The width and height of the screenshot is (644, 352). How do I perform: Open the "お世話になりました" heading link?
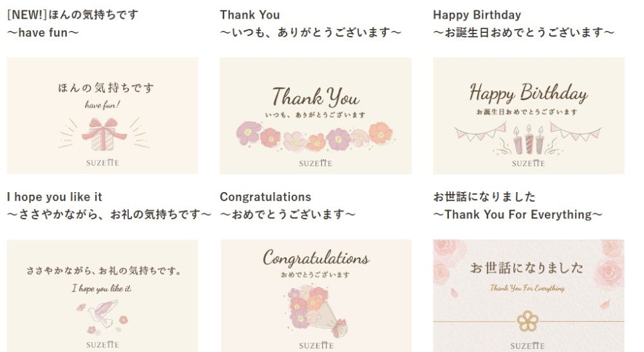(484, 197)
